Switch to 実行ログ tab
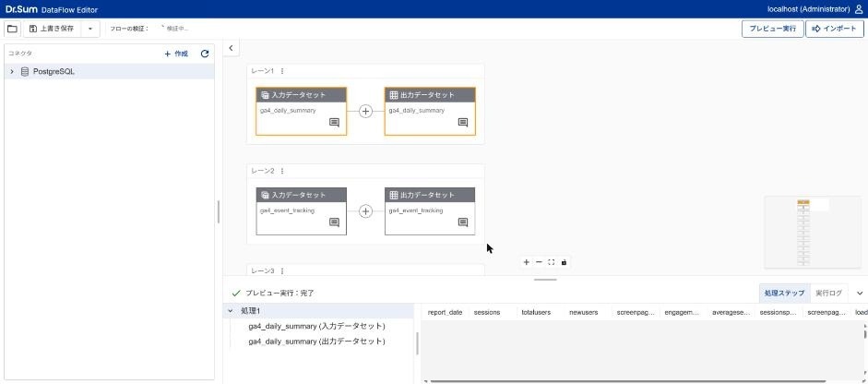 (x=828, y=294)
